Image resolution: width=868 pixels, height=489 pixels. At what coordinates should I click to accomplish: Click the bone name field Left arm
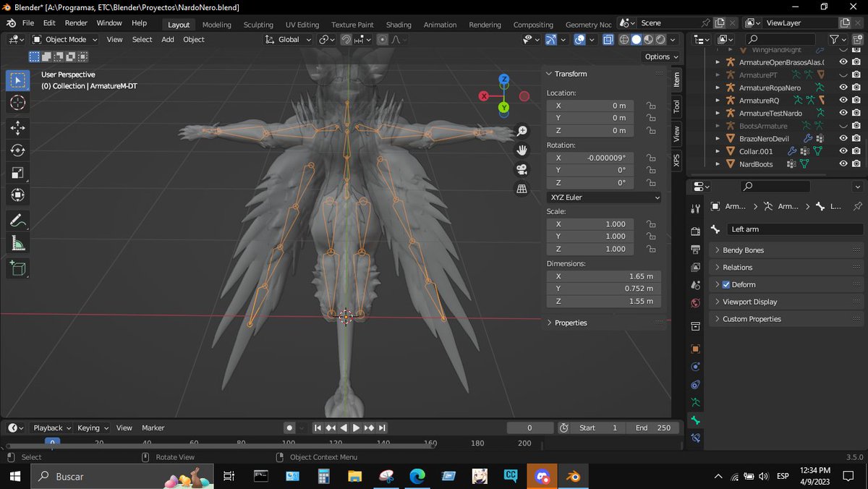tap(796, 229)
